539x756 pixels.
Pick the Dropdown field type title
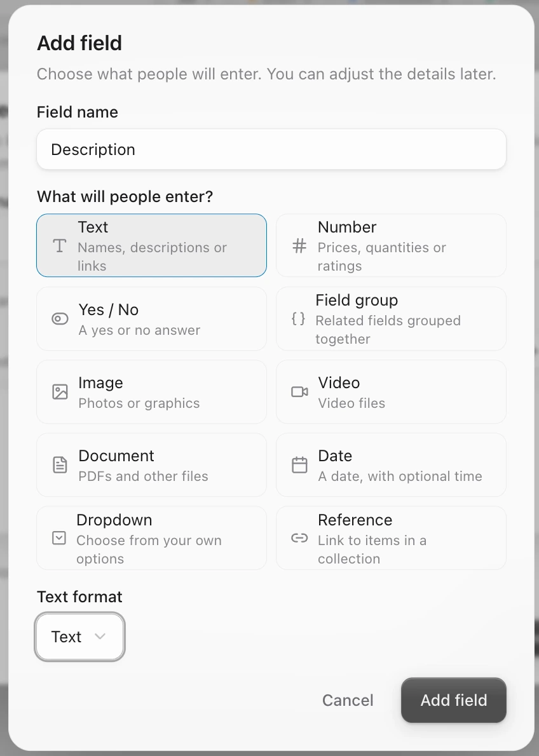point(114,520)
